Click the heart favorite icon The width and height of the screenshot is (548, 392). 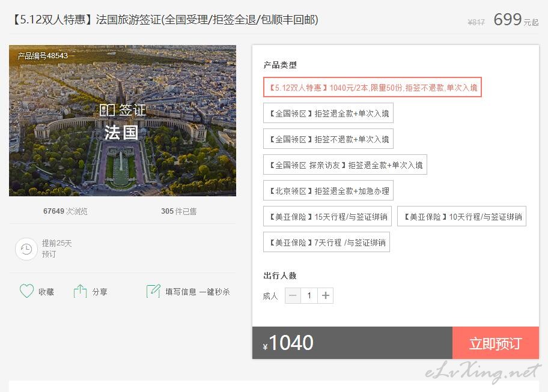[26, 291]
